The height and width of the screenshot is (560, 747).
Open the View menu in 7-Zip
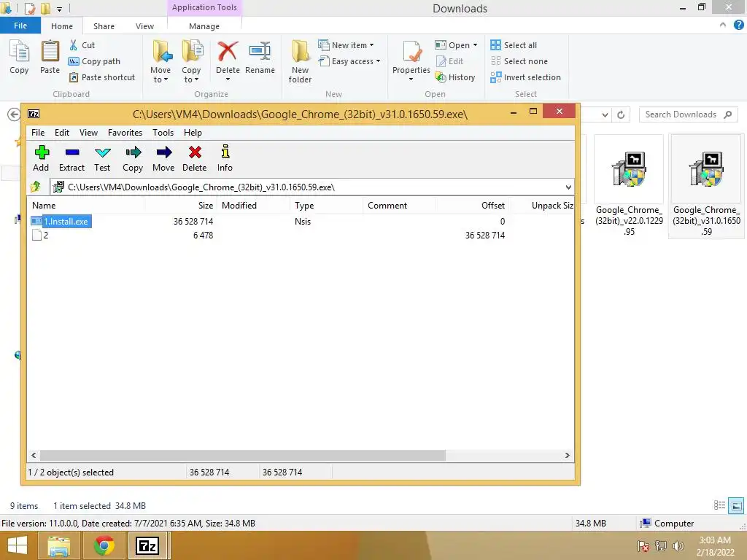click(x=88, y=133)
